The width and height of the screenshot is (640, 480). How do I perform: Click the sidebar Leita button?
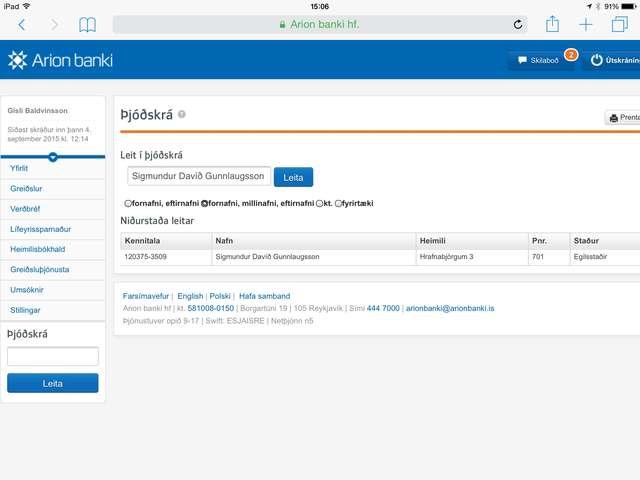[x=53, y=383]
